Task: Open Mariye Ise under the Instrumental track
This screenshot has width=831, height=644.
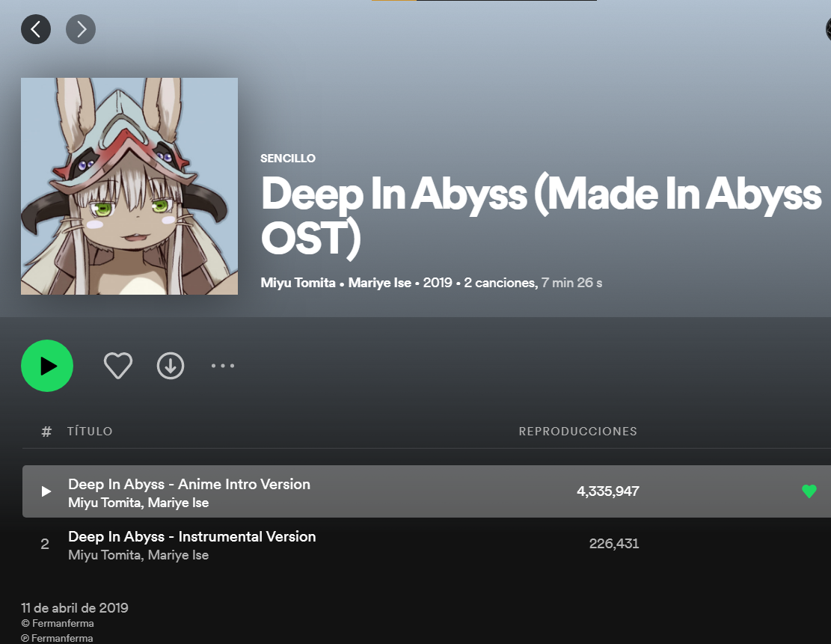Action: (178, 555)
